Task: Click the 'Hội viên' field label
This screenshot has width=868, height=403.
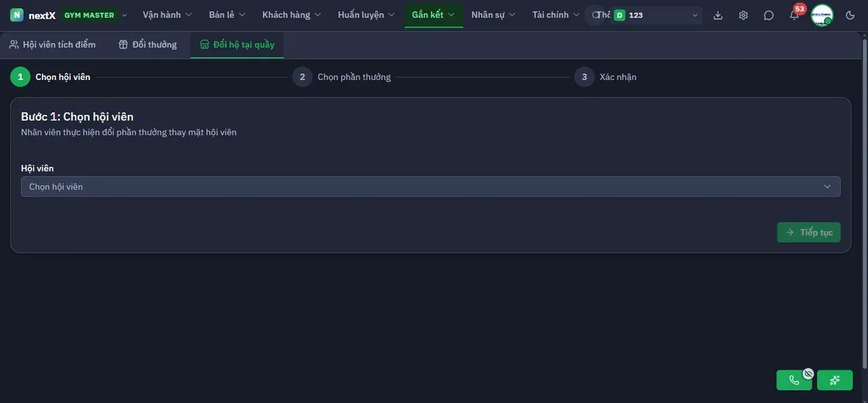Action: point(37,168)
